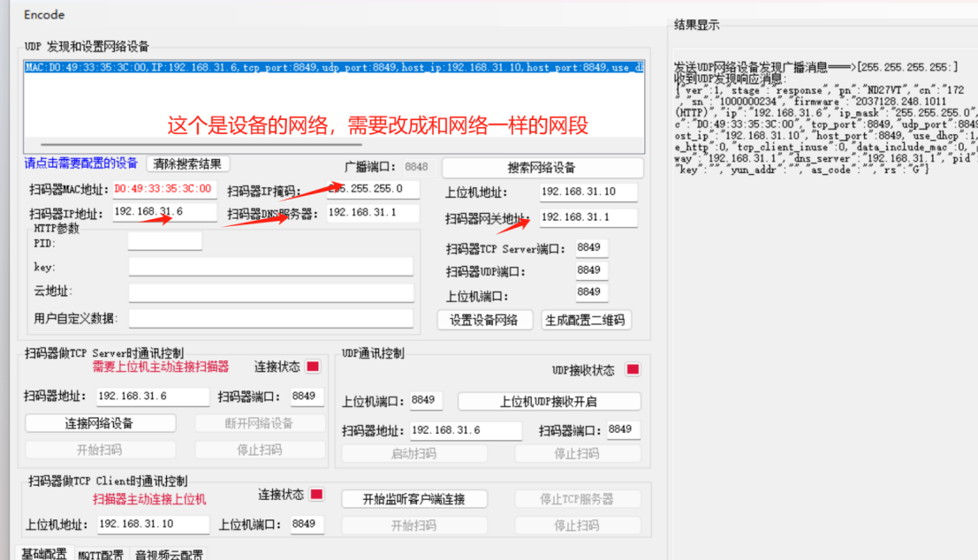Click the 设置设备网络 button
Image resolution: width=978 pixels, height=560 pixels.
pyautogui.click(x=485, y=320)
